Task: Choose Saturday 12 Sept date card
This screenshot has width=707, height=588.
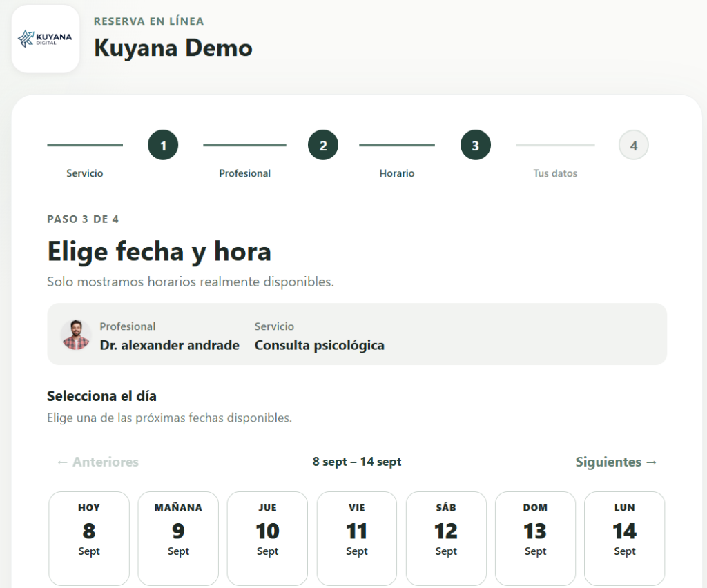Action: [446, 538]
